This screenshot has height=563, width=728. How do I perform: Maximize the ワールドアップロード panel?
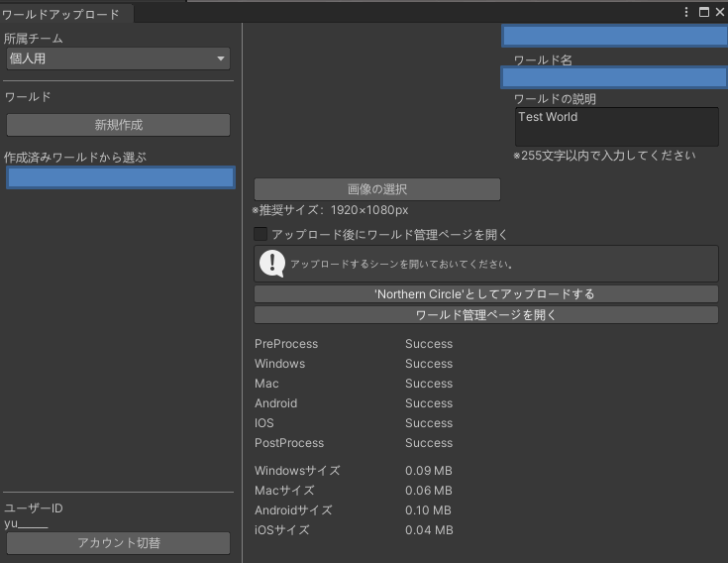(x=703, y=12)
